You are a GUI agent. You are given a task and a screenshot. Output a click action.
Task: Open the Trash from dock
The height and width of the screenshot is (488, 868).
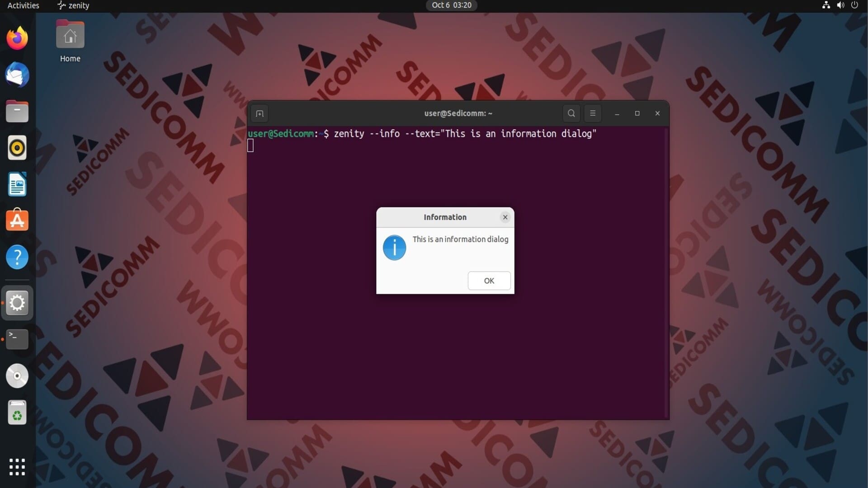coord(17,412)
